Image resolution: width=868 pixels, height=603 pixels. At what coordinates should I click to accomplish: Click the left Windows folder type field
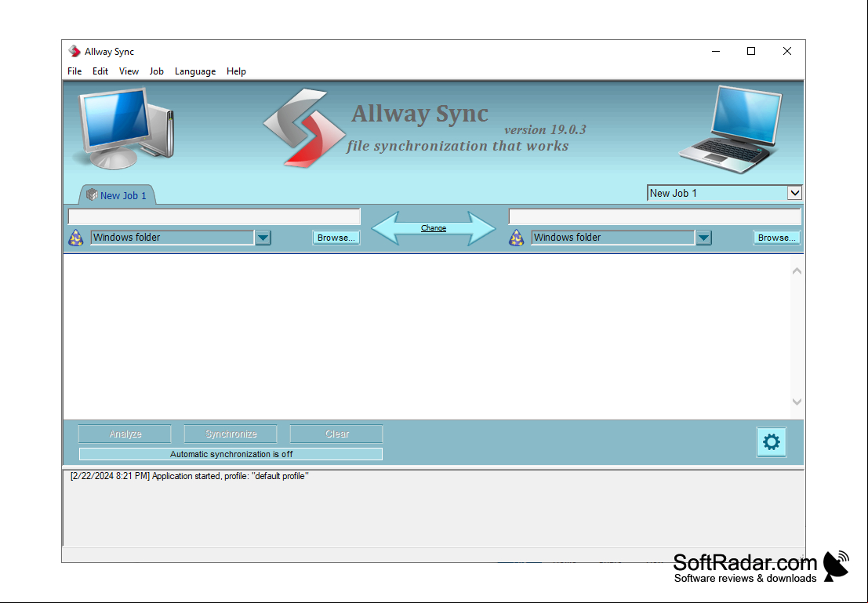(173, 238)
